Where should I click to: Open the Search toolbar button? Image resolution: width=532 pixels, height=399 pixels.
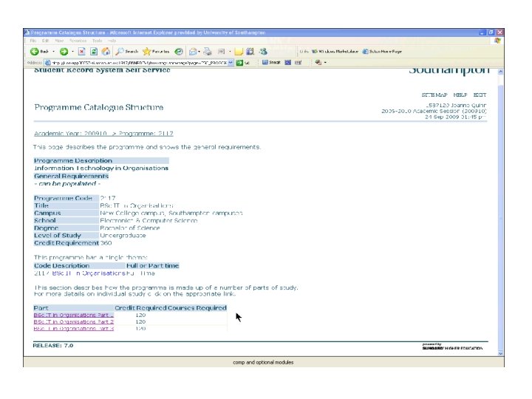pos(127,52)
